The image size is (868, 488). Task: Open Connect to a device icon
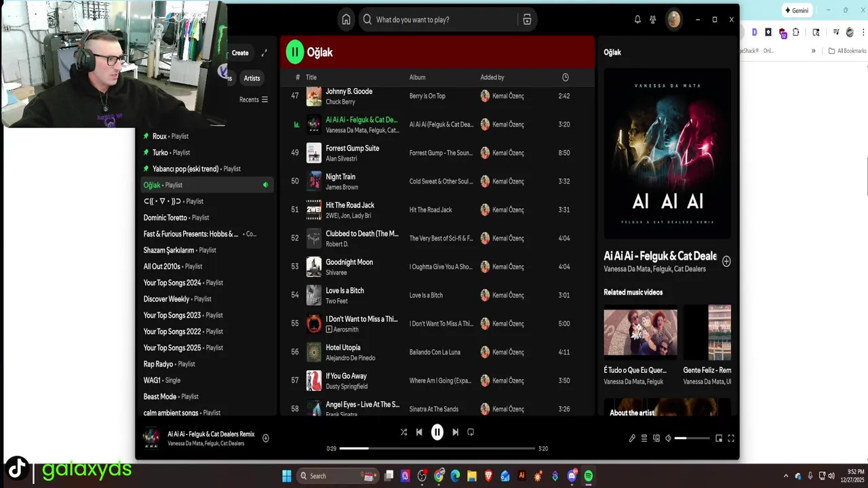656,438
